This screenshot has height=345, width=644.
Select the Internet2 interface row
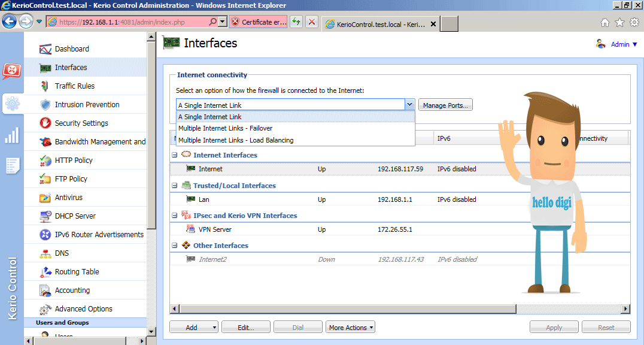point(400,259)
